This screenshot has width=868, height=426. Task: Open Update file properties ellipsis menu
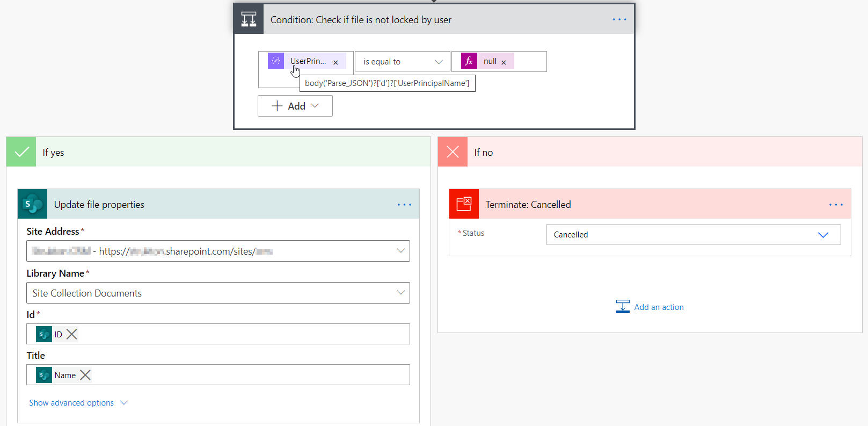(404, 205)
